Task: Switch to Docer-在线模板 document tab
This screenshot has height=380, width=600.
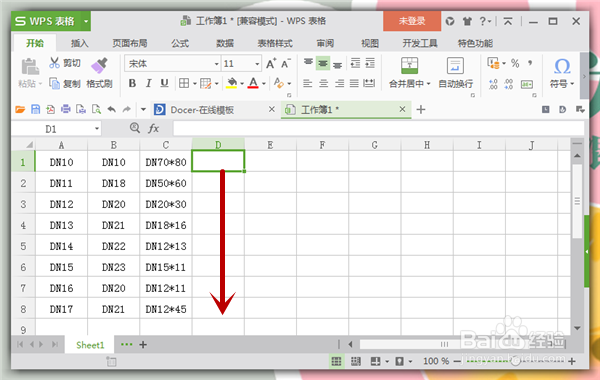Action: coord(202,110)
